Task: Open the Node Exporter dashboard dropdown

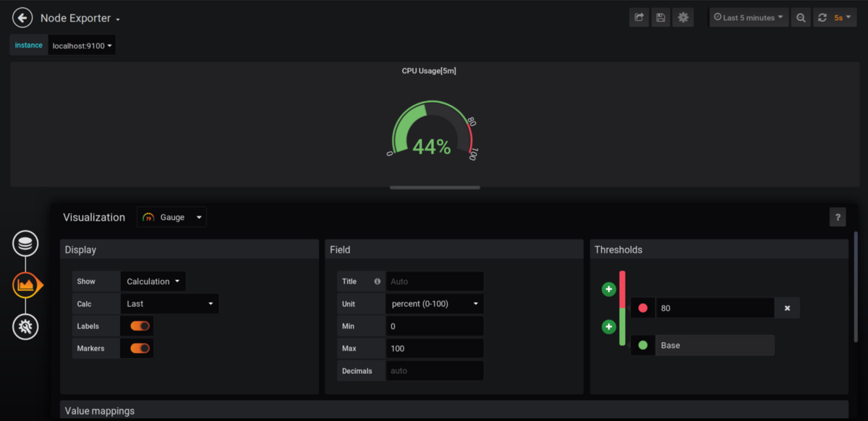Action: (80, 18)
